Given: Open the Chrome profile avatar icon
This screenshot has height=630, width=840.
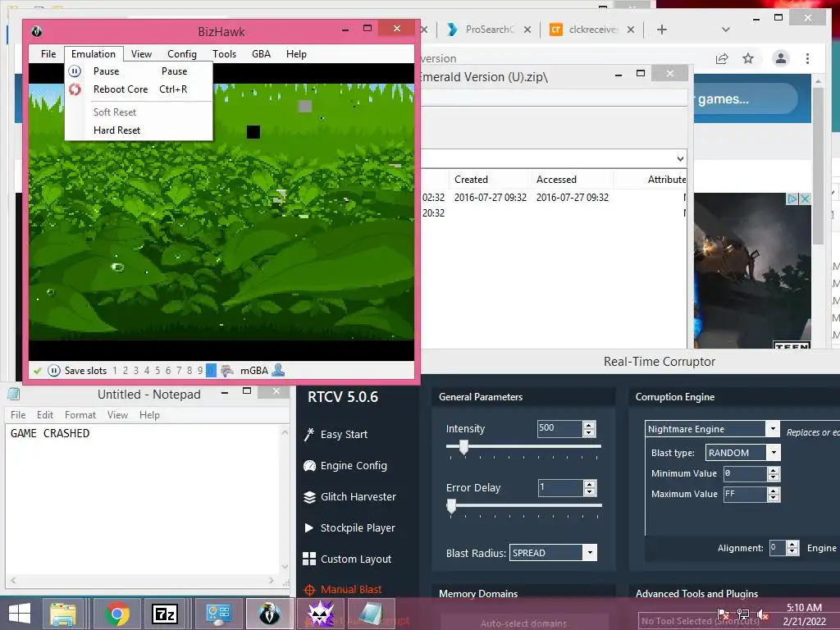Looking at the screenshot, I should coord(781,58).
